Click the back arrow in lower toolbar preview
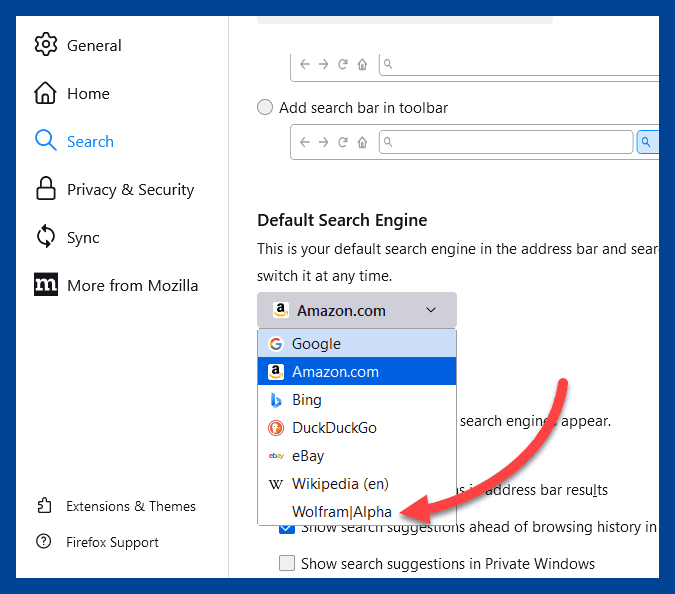This screenshot has height=594, width=675. click(x=305, y=142)
